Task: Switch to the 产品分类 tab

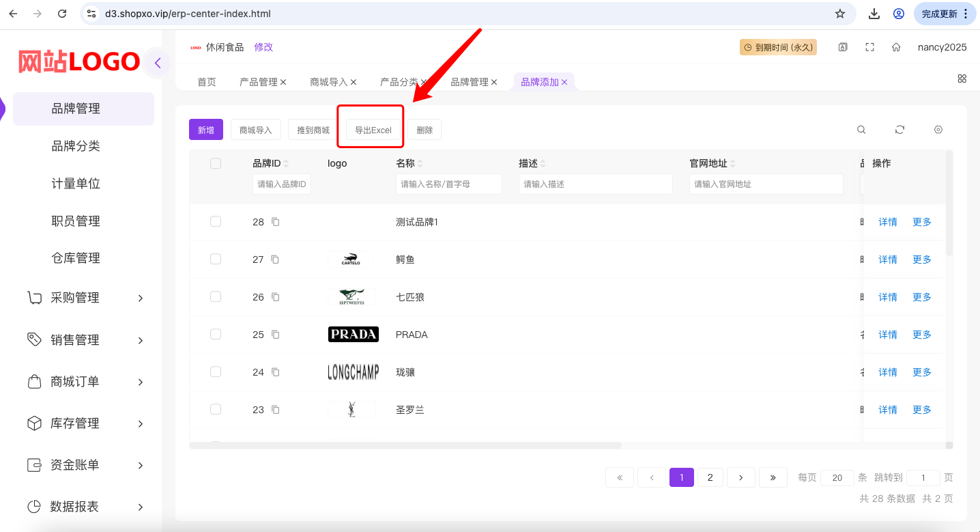Action: pyautogui.click(x=399, y=82)
